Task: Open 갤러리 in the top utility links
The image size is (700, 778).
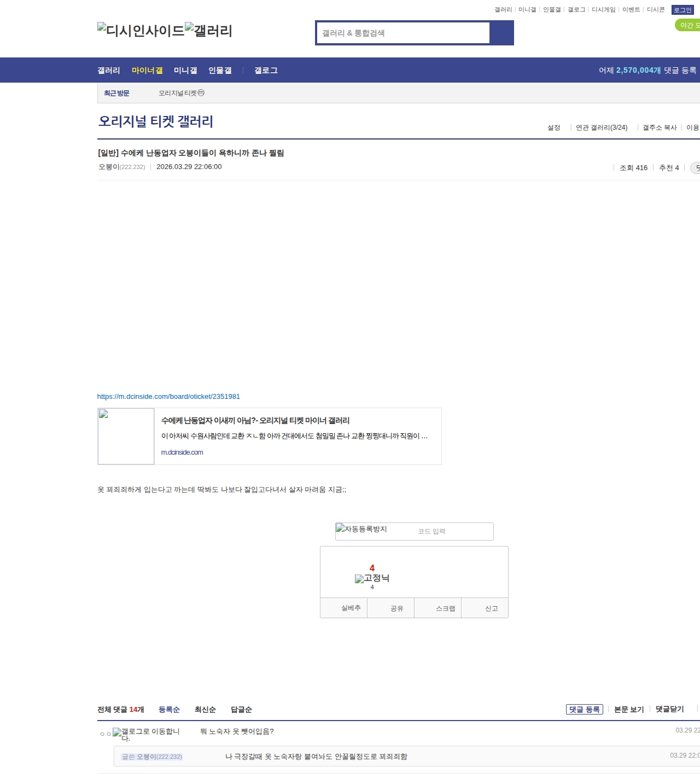Action: [x=503, y=10]
